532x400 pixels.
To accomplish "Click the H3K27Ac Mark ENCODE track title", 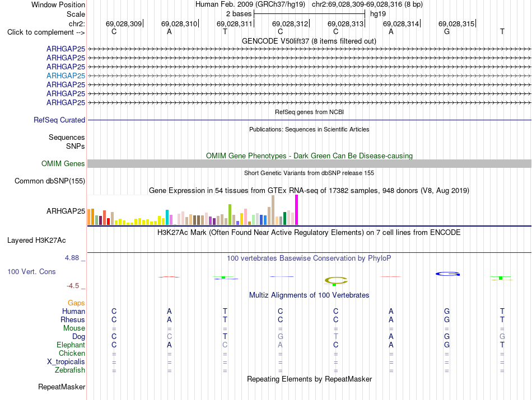I will coord(309,233).
